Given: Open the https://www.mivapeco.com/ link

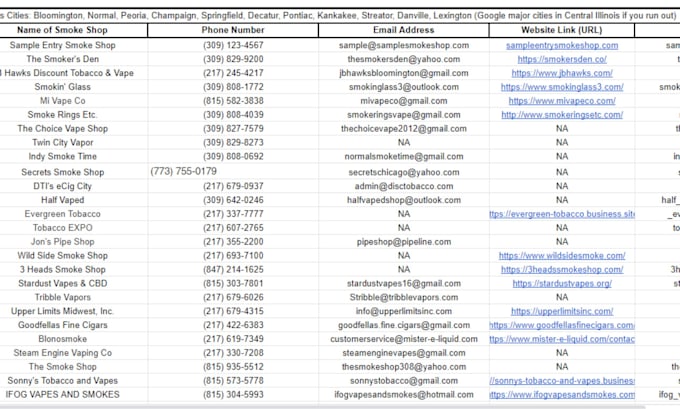Looking at the screenshot, I should (562, 101).
